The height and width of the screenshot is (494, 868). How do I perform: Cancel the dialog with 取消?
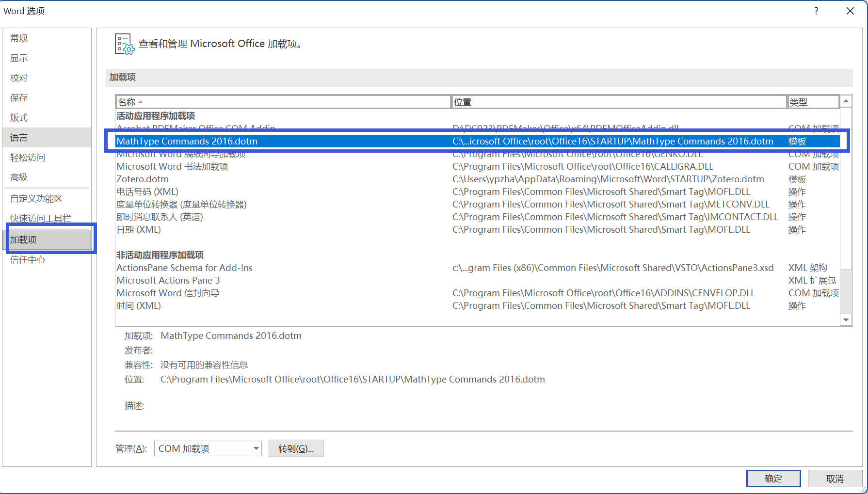(x=835, y=478)
